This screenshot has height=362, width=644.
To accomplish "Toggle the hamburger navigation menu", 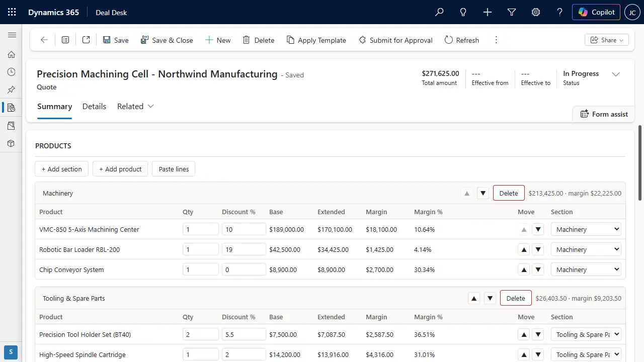I will pos(12,35).
